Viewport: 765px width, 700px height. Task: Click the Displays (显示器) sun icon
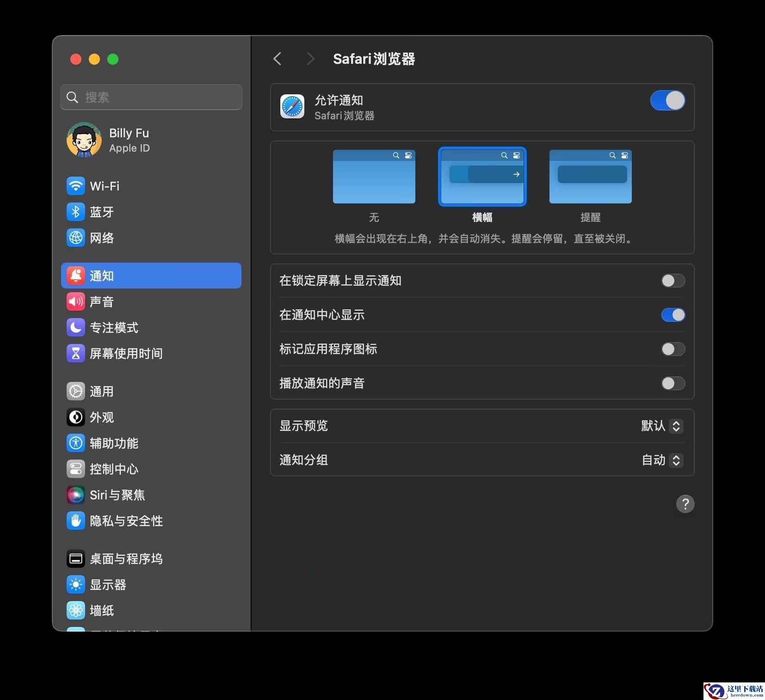point(76,584)
